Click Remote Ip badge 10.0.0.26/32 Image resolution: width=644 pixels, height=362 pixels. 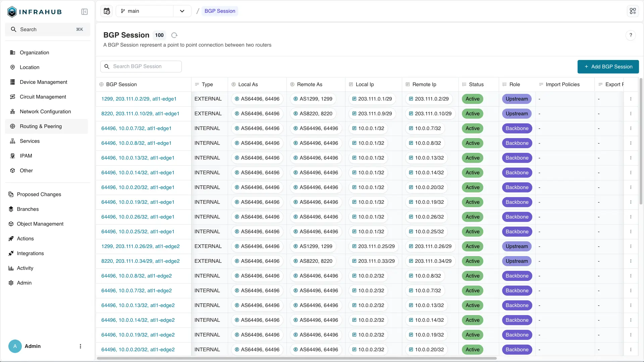click(426, 217)
